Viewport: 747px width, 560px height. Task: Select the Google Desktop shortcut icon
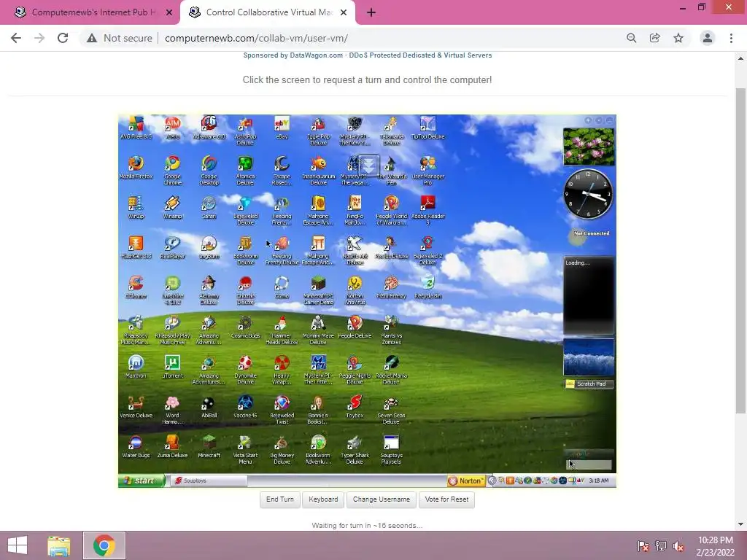point(209,170)
